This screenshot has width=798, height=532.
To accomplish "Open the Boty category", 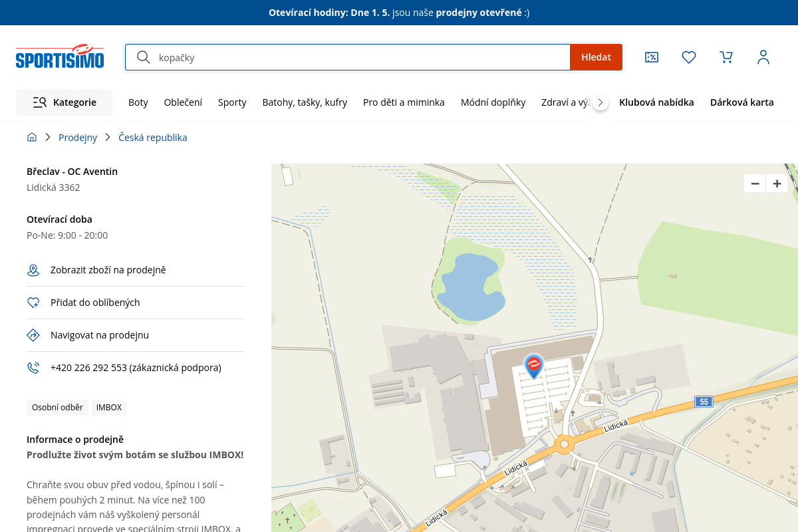I will pyautogui.click(x=138, y=102).
